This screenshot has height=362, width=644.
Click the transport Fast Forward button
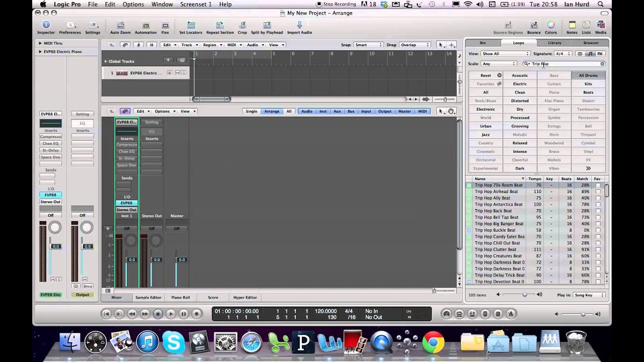145,314
